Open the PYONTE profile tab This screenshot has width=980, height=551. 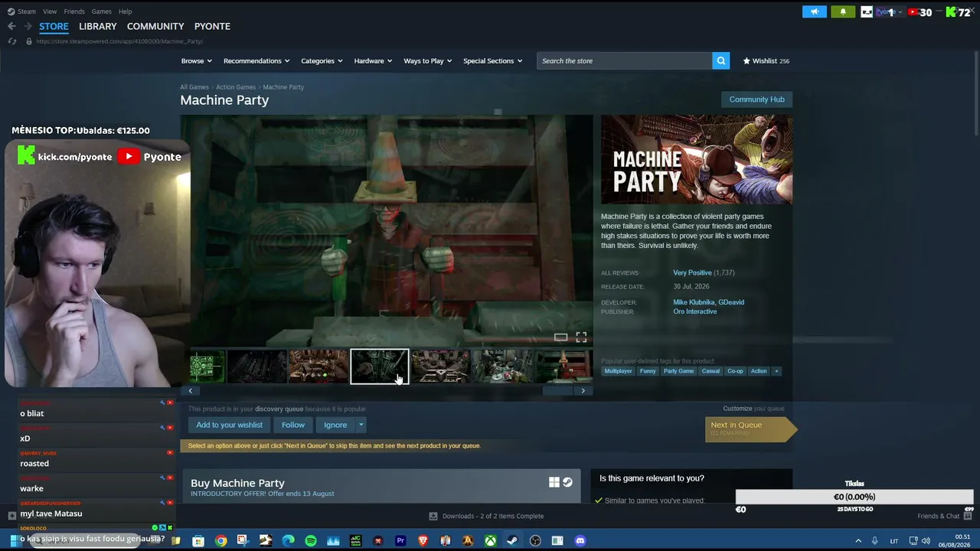pos(212,26)
